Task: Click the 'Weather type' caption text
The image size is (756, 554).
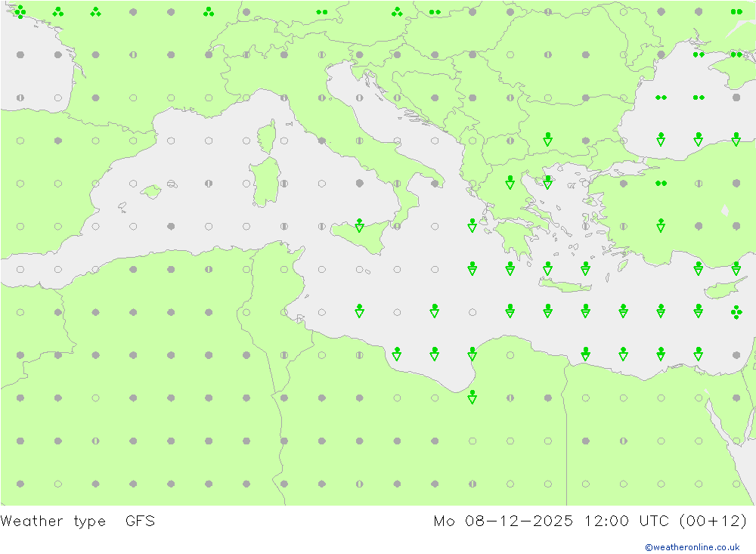Action: point(53,522)
